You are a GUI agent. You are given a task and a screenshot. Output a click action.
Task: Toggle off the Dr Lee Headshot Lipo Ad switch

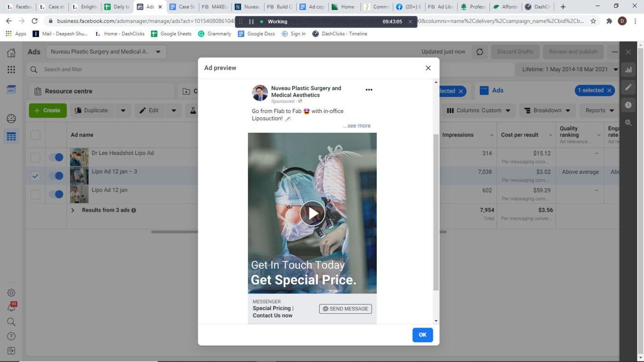tap(56, 157)
